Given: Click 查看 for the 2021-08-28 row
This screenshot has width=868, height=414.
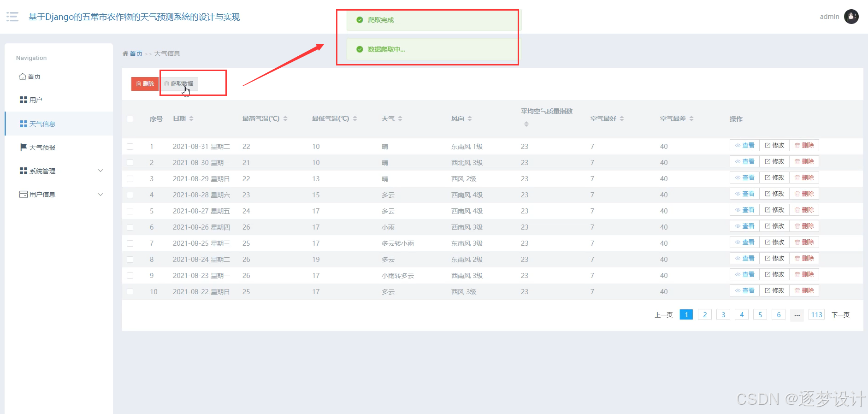Looking at the screenshot, I should coord(744,194).
